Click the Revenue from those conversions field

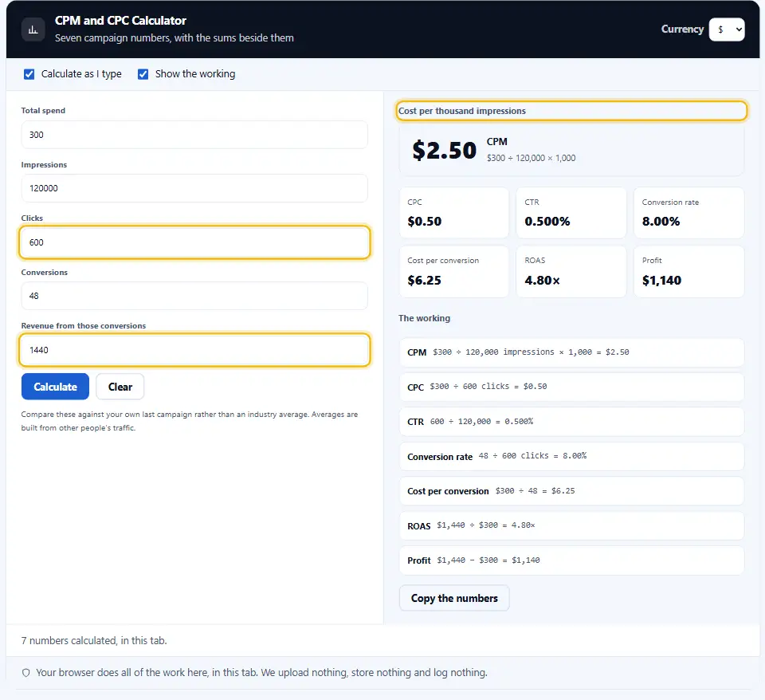194,350
